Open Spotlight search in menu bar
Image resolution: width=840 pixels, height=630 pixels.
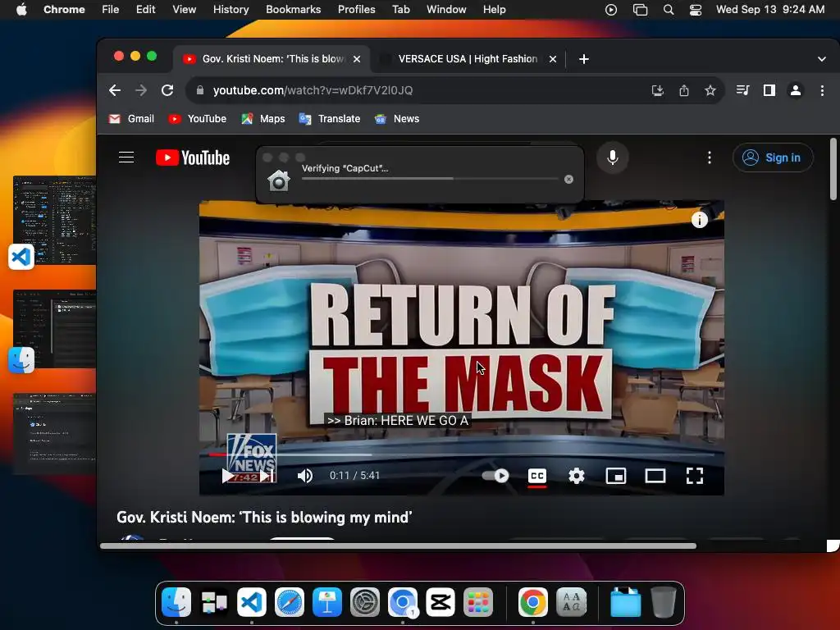(668, 10)
